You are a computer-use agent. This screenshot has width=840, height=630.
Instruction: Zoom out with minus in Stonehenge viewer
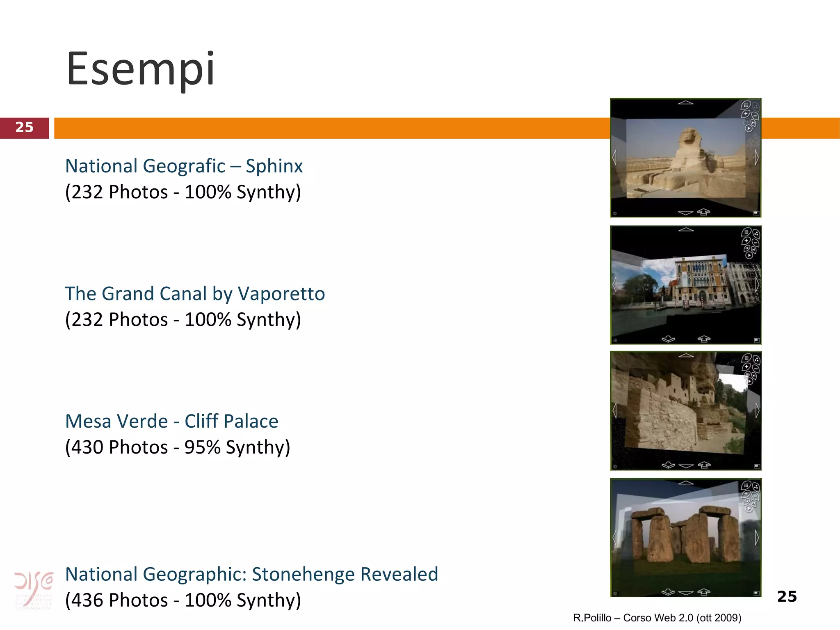756,496
